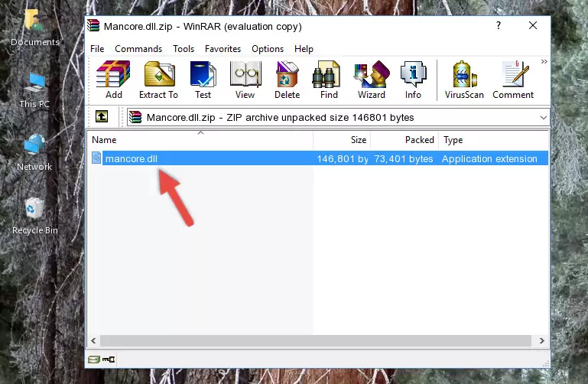This screenshot has height=384, width=588.
Task: Expand the address bar dropdown
Action: click(544, 117)
